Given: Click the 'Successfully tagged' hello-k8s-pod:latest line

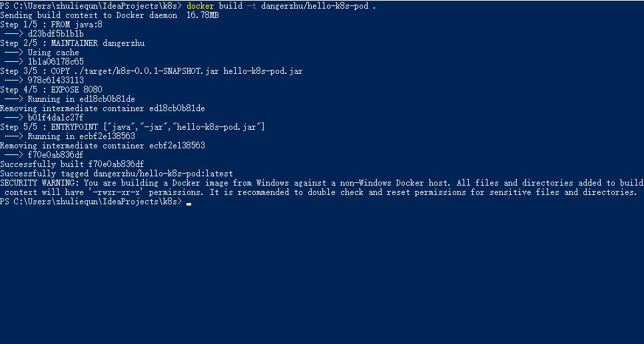Looking at the screenshot, I should tap(117, 174).
